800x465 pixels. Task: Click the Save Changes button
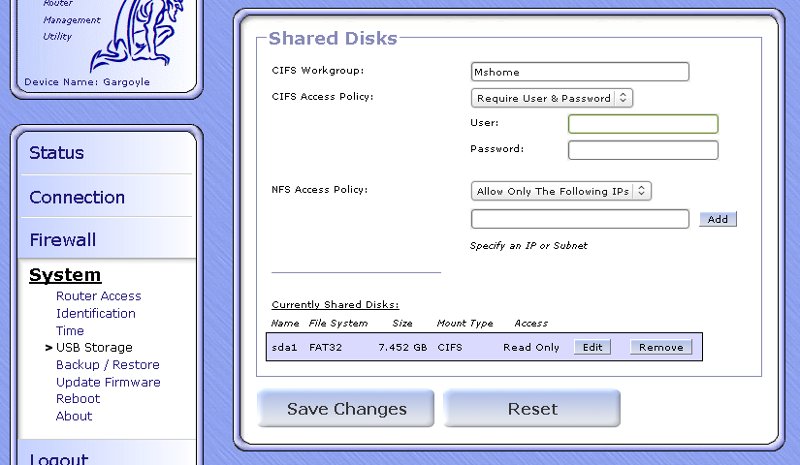(x=346, y=409)
